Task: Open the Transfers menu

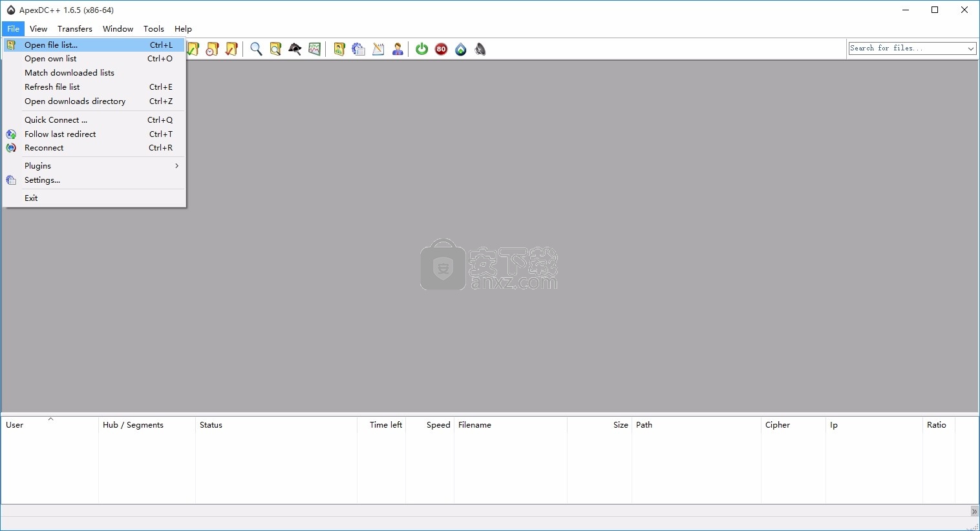Action: (75, 28)
